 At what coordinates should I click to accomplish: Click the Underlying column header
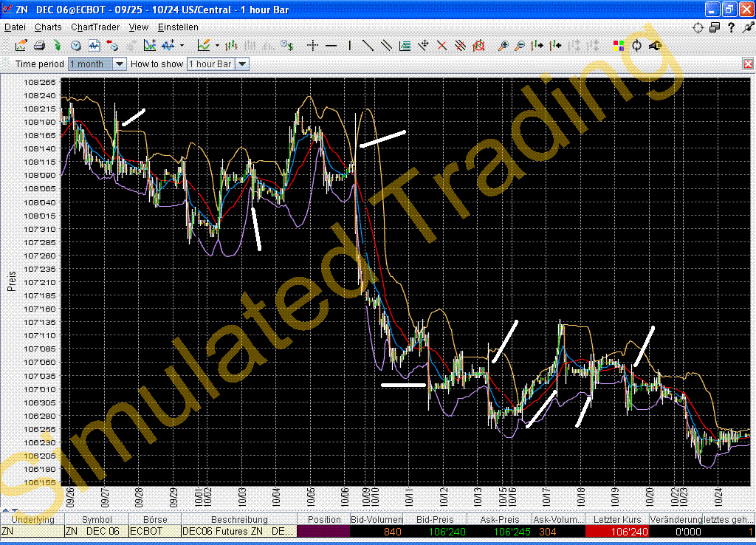[x=32, y=519]
